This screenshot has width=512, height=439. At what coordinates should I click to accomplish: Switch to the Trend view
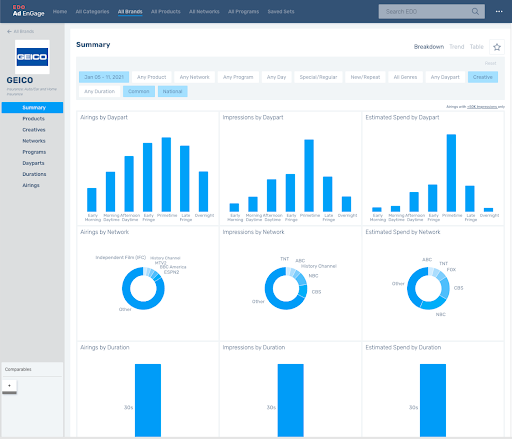(456, 47)
